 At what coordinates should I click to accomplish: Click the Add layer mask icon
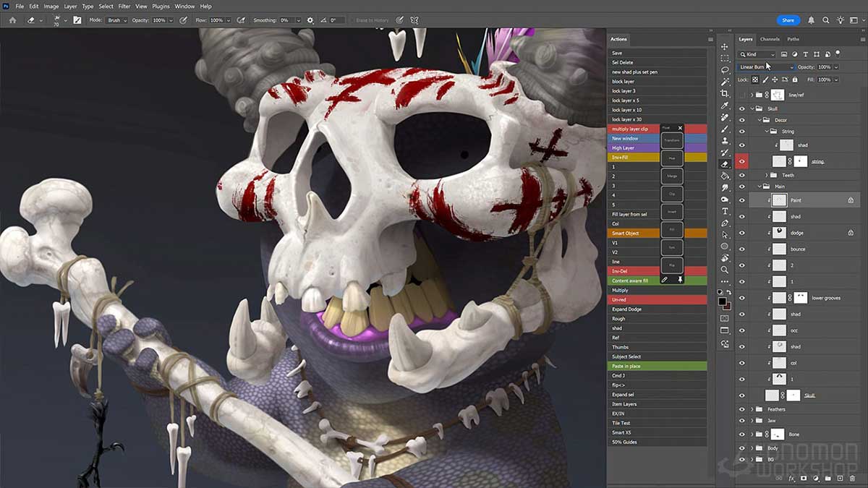pyautogui.click(x=804, y=478)
